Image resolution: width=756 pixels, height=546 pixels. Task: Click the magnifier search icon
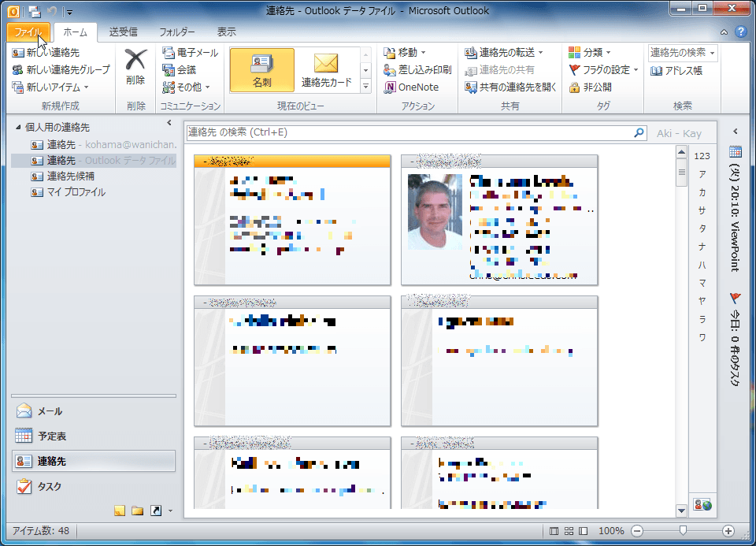[x=639, y=132]
